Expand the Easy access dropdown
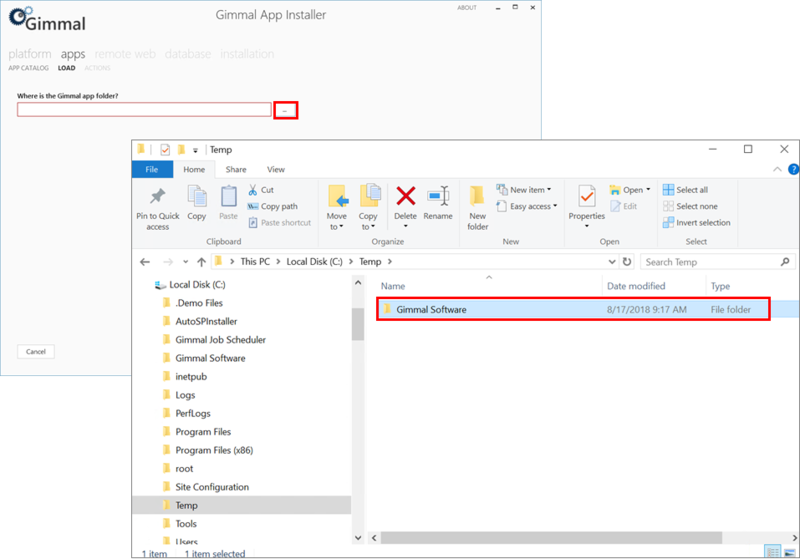Viewport: 800px width, 559px height. pos(531,206)
